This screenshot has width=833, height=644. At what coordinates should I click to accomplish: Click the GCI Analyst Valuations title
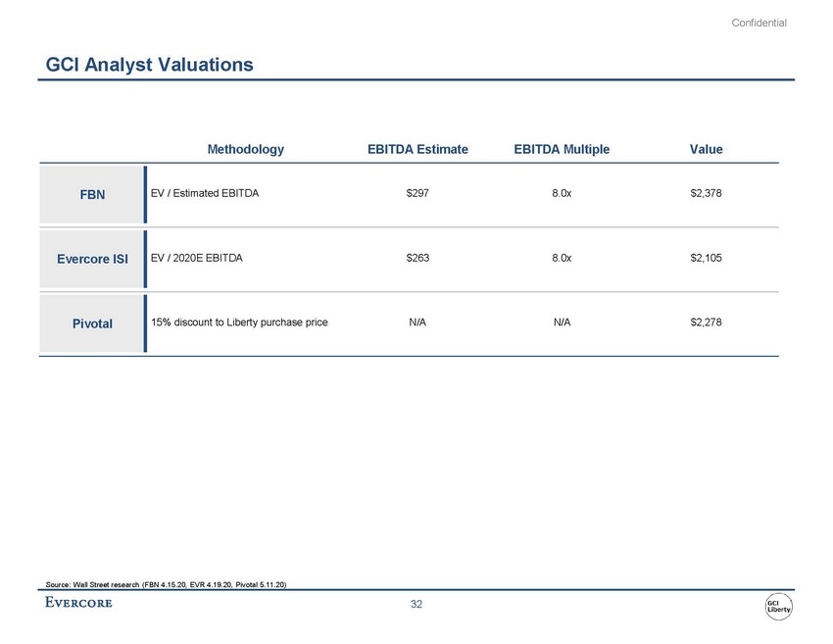(150, 65)
